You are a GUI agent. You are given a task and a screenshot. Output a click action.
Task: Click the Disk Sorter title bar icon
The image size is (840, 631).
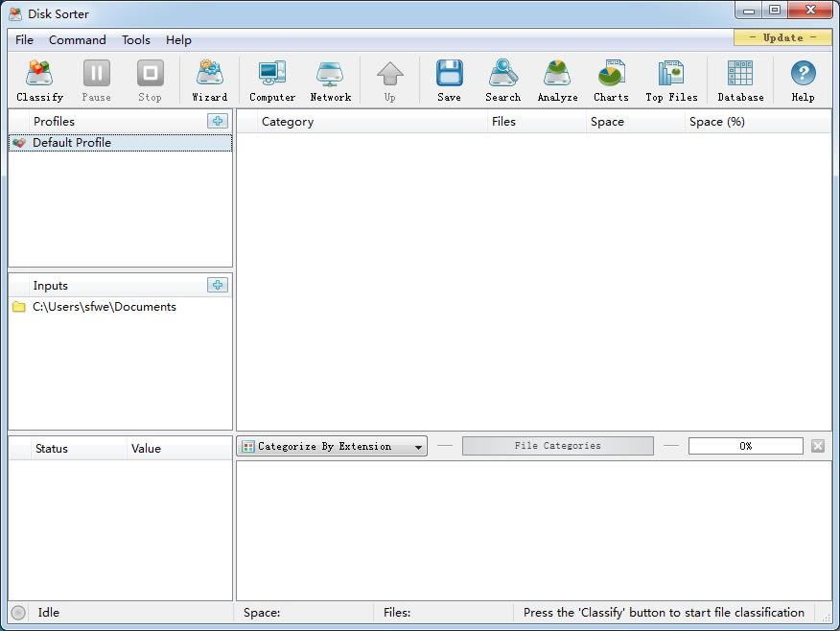tap(15, 14)
